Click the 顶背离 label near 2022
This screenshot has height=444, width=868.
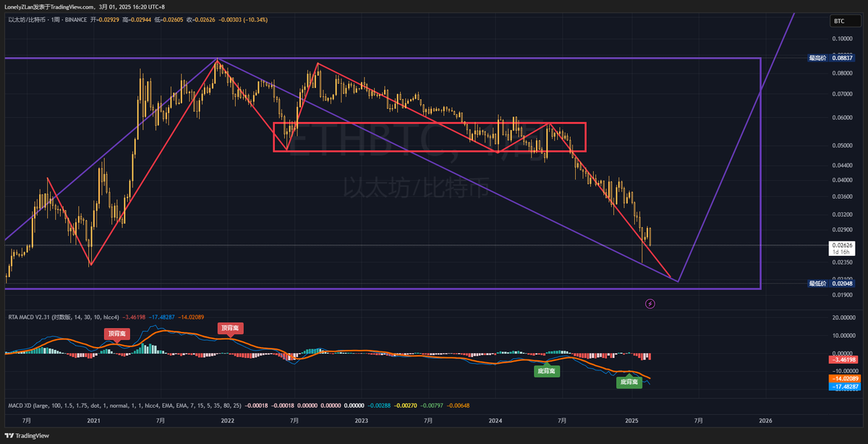coord(230,328)
